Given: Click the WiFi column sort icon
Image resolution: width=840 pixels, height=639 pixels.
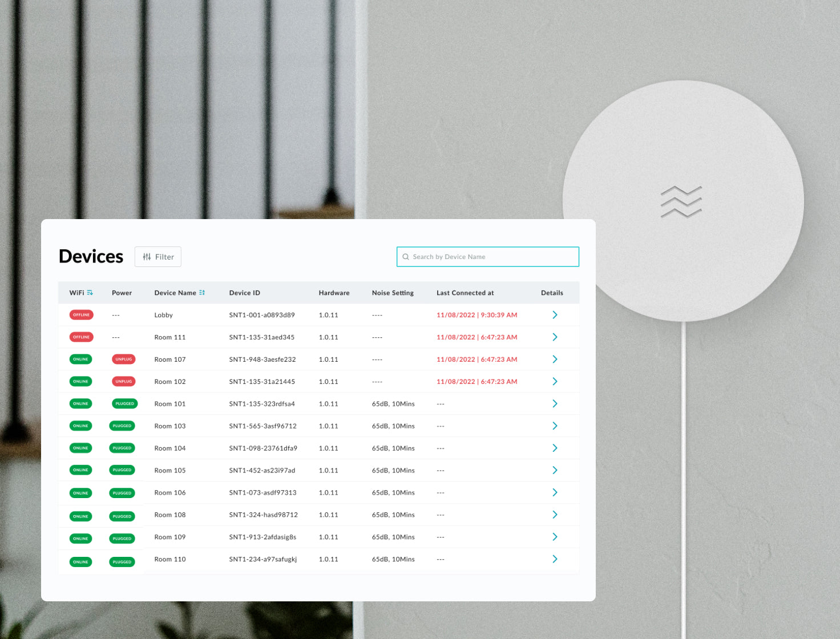Looking at the screenshot, I should coord(90,293).
